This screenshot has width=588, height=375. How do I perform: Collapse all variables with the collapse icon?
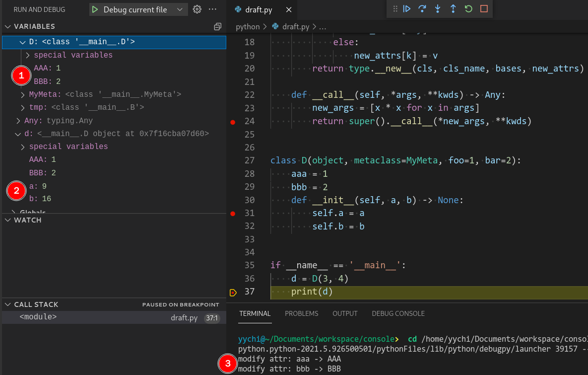[217, 26]
